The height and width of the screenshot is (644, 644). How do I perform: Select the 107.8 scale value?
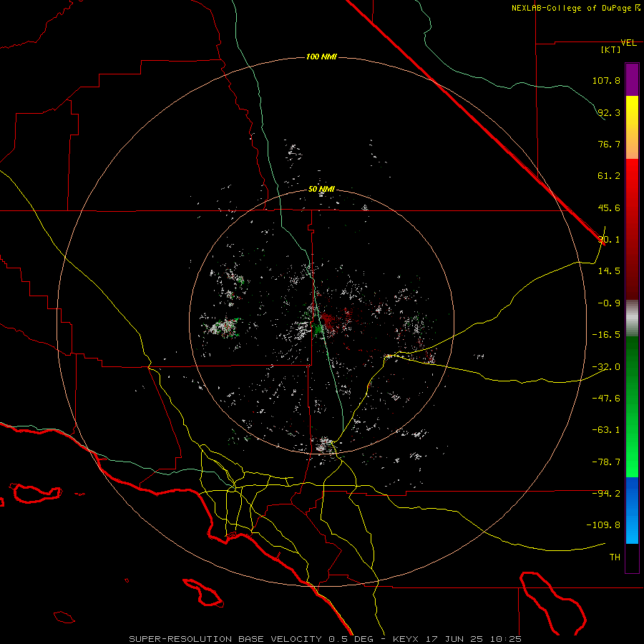click(x=606, y=80)
